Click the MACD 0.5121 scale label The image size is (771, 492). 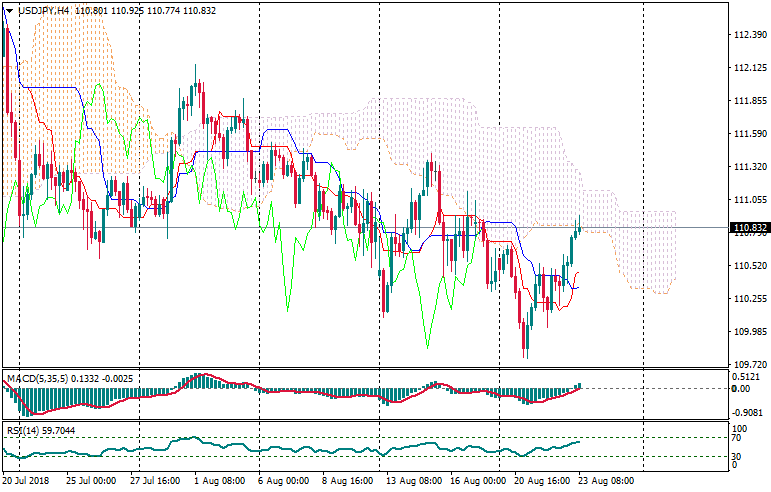click(x=749, y=377)
